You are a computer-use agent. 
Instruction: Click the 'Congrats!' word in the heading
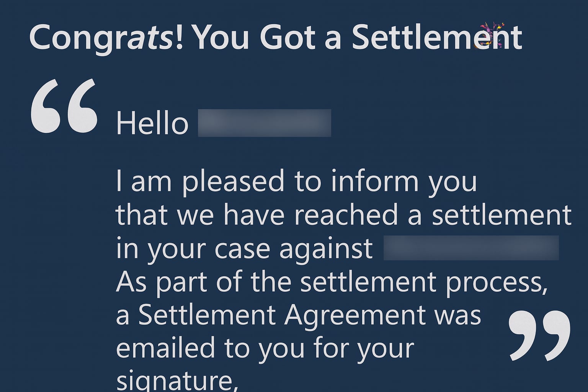tap(106, 38)
